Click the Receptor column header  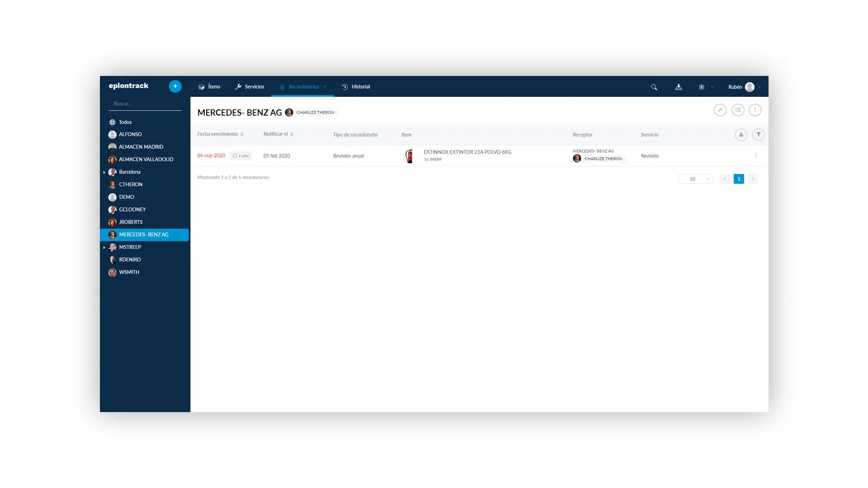[x=582, y=135]
